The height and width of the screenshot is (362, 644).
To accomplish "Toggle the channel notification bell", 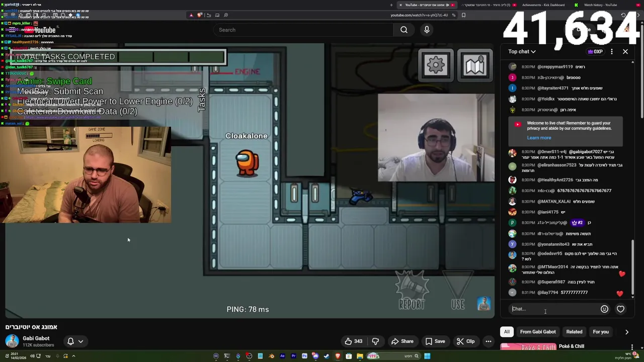I will [70, 341].
